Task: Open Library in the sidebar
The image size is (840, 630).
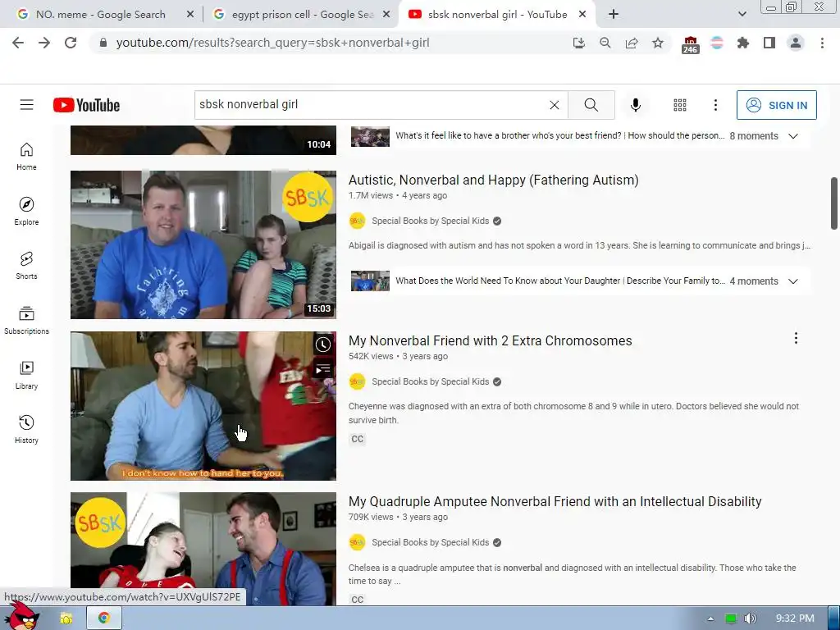Action: tap(26, 375)
